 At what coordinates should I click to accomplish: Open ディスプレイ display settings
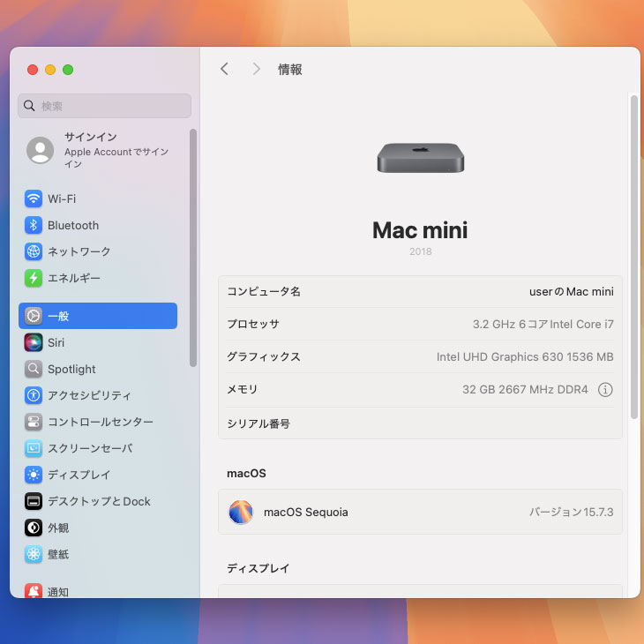coord(79,475)
